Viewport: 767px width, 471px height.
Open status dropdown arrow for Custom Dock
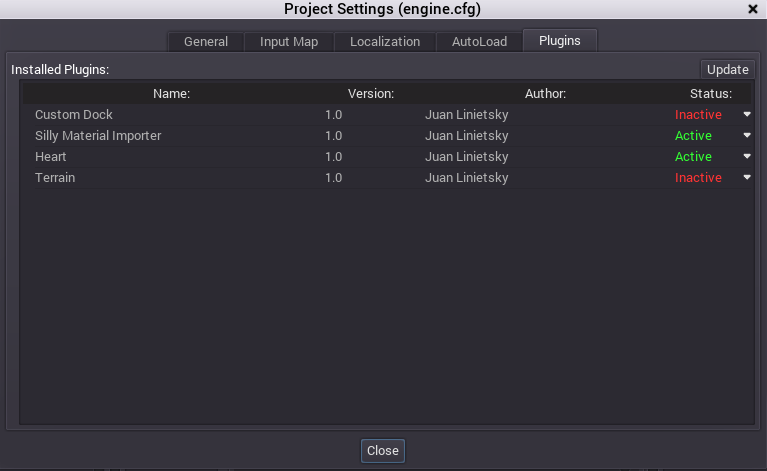pos(746,114)
